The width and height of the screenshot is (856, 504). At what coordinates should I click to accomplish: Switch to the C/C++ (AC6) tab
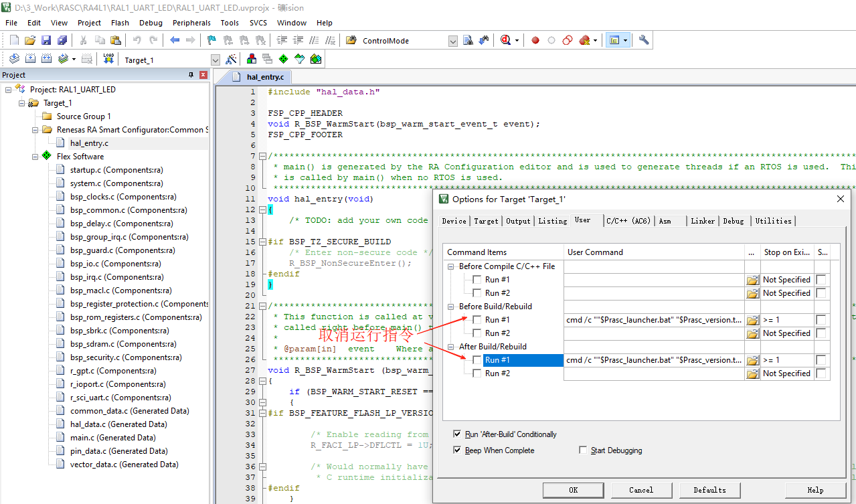click(x=628, y=221)
